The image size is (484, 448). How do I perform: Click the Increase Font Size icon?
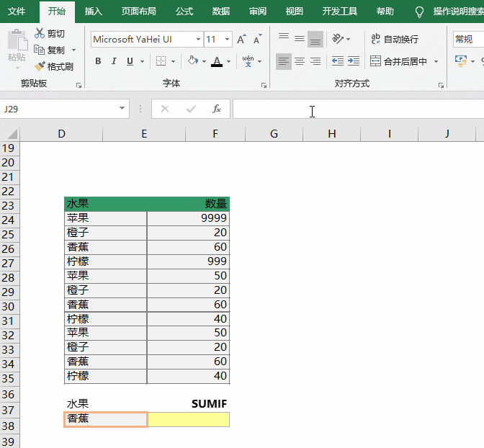point(241,40)
